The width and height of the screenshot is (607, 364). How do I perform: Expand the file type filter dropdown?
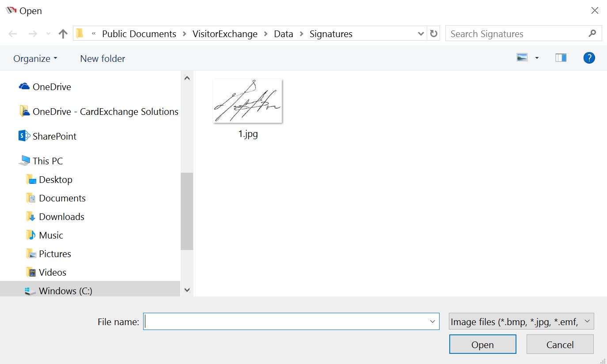[587, 322]
